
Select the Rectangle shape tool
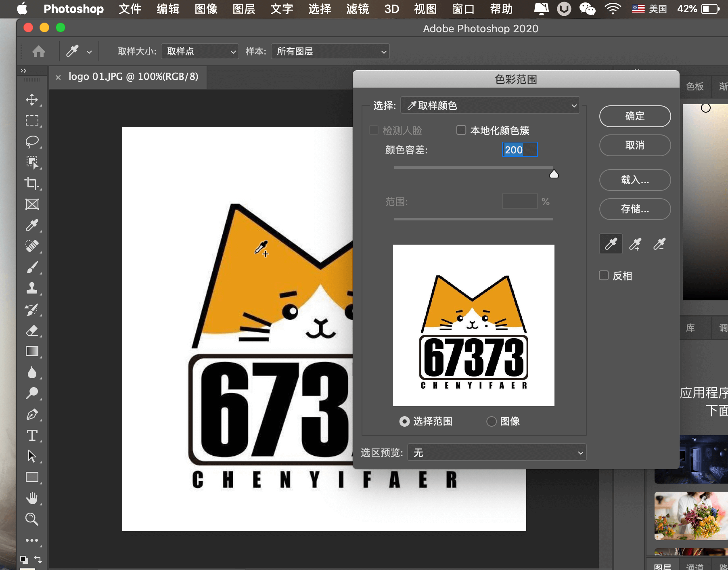coord(32,477)
